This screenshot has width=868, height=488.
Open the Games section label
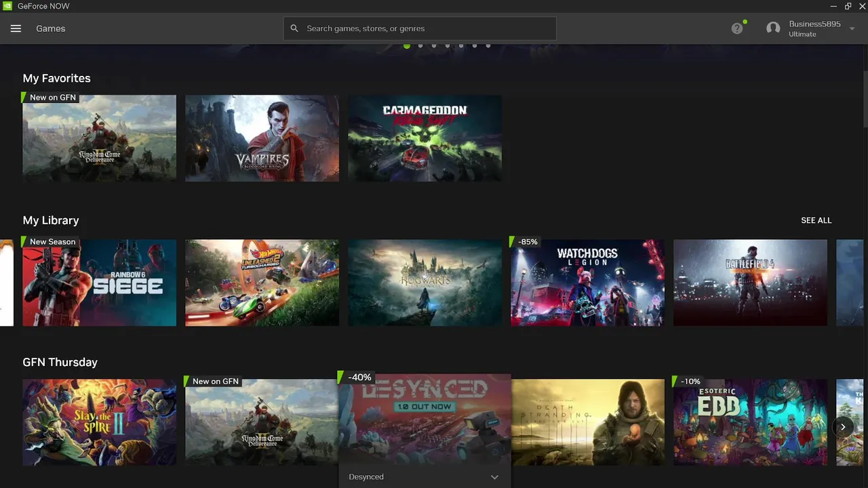51,28
